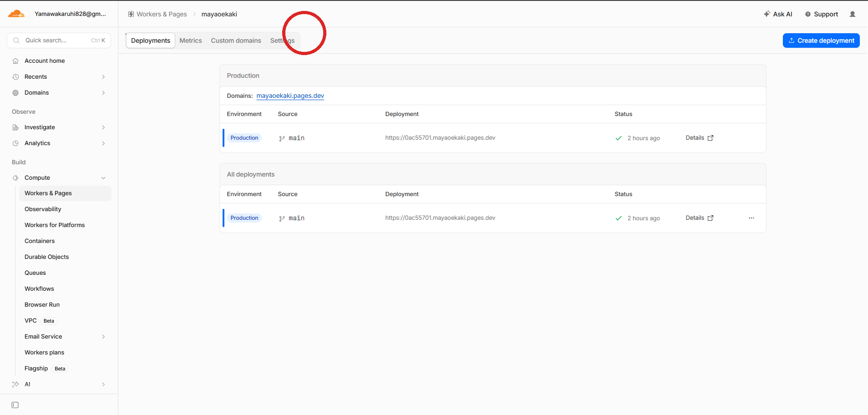Expand the Analytics chevron

pos(103,143)
